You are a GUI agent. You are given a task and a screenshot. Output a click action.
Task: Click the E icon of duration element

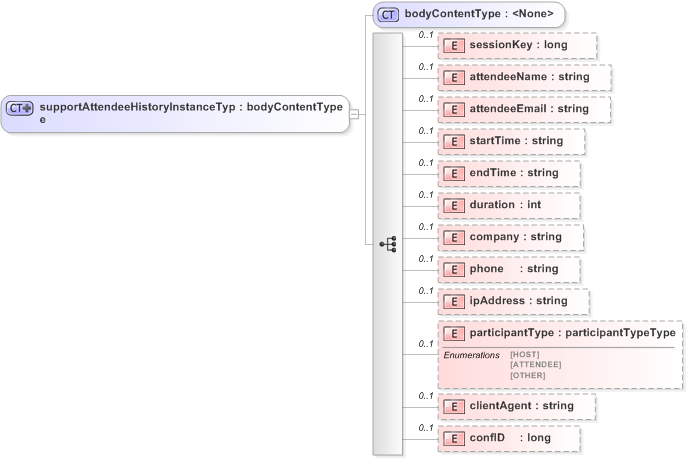click(454, 205)
